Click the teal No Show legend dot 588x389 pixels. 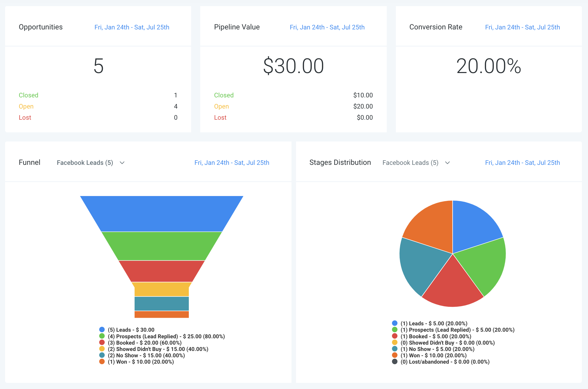(102, 355)
